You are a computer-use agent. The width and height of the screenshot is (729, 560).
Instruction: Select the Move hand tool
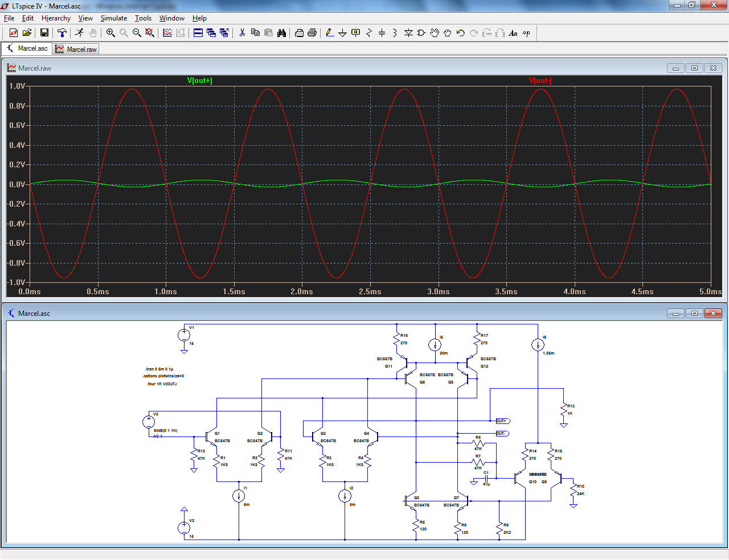pos(435,33)
